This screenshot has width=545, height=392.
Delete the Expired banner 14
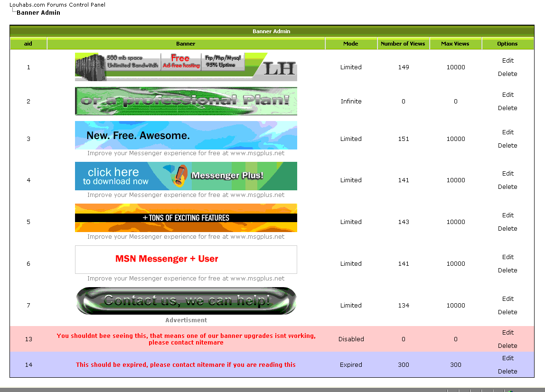coord(507,372)
